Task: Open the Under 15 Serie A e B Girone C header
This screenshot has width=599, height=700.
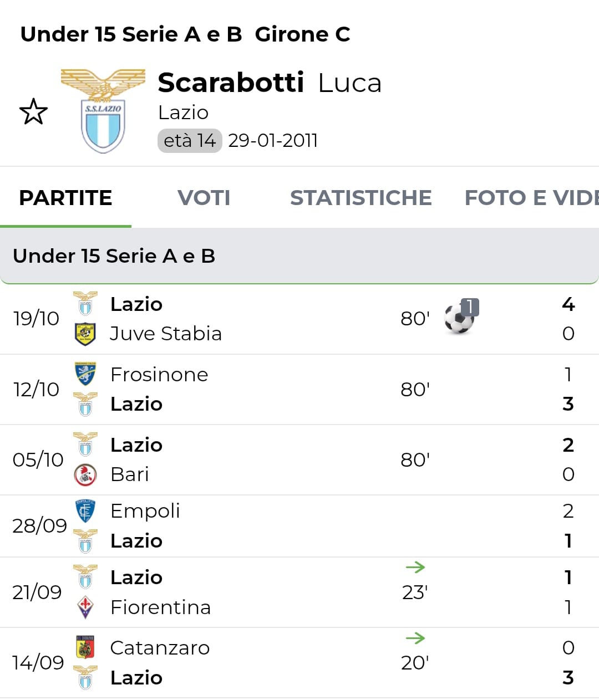Action: click(x=185, y=34)
